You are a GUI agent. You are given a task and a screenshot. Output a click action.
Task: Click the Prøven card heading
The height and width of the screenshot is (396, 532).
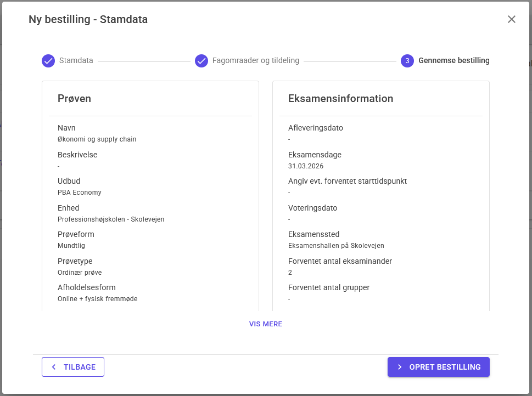pyautogui.click(x=74, y=99)
